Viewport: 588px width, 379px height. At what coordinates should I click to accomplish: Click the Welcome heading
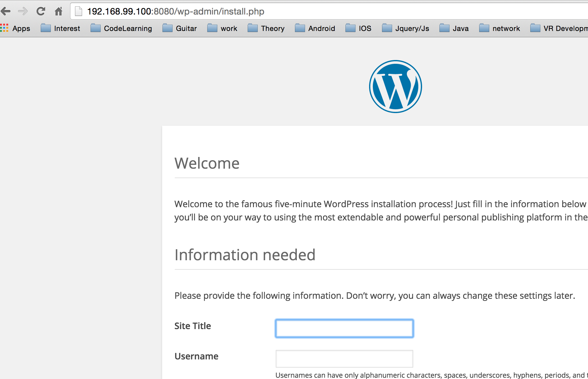[207, 163]
